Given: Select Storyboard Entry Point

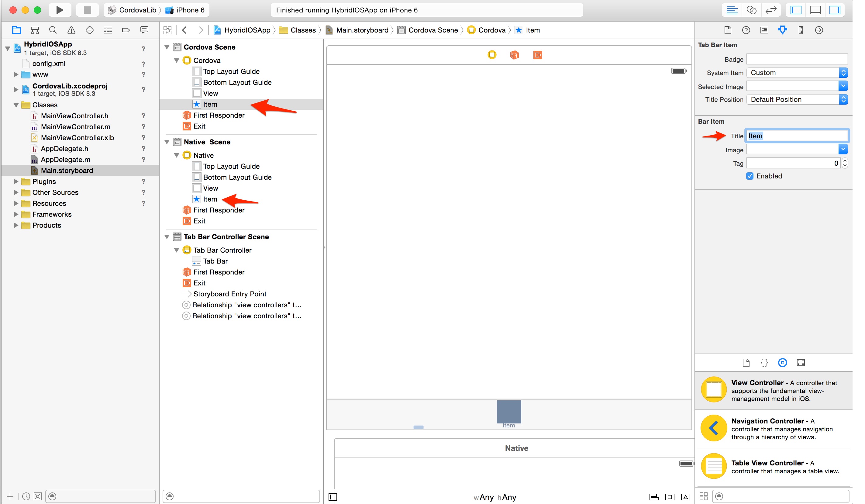Looking at the screenshot, I should [230, 294].
